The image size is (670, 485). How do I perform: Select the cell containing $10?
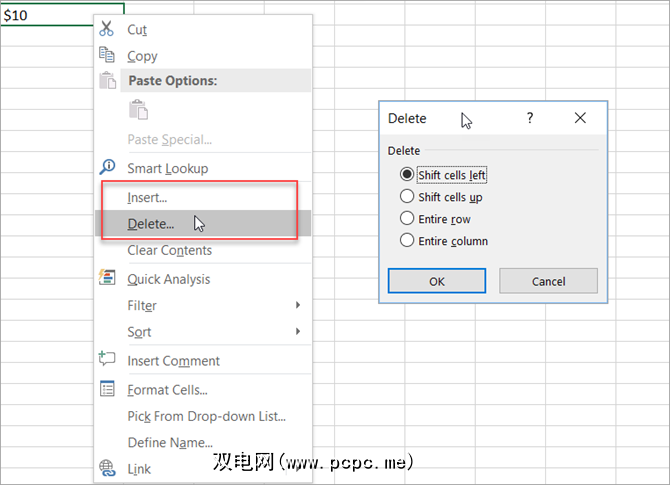60,16
